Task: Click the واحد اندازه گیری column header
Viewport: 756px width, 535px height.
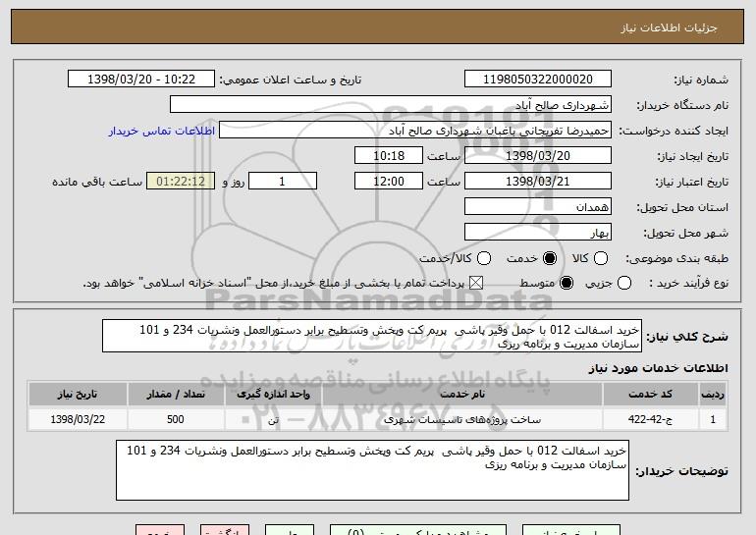Action: [273, 395]
